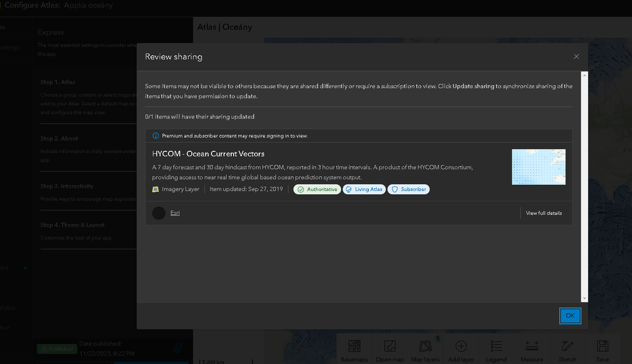Click the Esri owner avatar
632x364 pixels.
[x=159, y=213]
